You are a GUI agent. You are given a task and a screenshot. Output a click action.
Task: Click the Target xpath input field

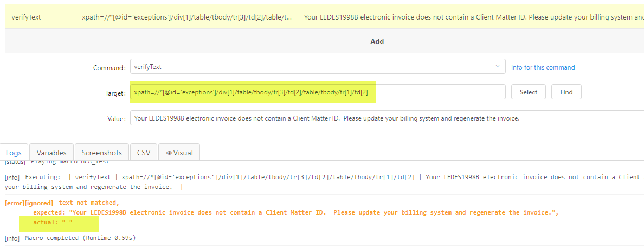pyautogui.click(x=318, y=92)
